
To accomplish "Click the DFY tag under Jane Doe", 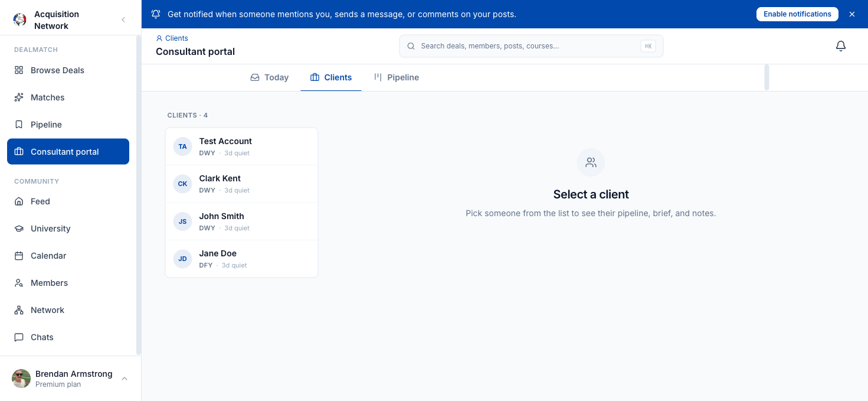I will point(206,265).
